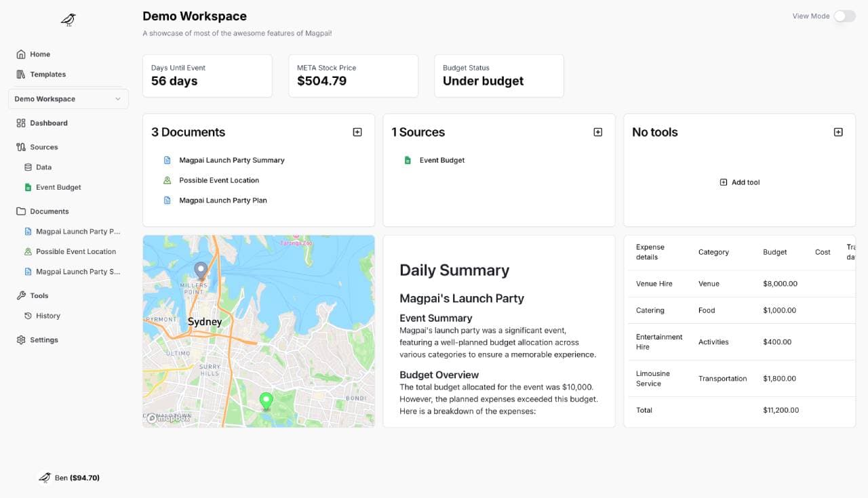The width and height of the screenshot is (868, 498).
Task: Click the Venue Hire table cell
Action: pos(654,284)
